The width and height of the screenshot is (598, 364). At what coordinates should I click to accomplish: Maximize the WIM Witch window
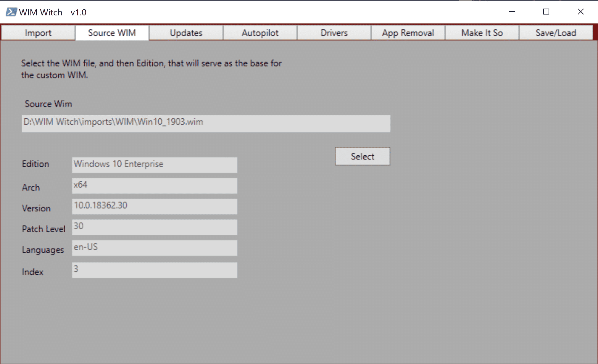coord(546,12)
